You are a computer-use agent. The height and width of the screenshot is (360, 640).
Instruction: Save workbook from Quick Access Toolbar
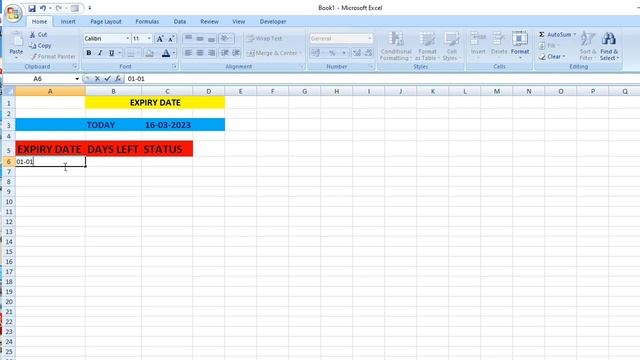coord(32,8)
